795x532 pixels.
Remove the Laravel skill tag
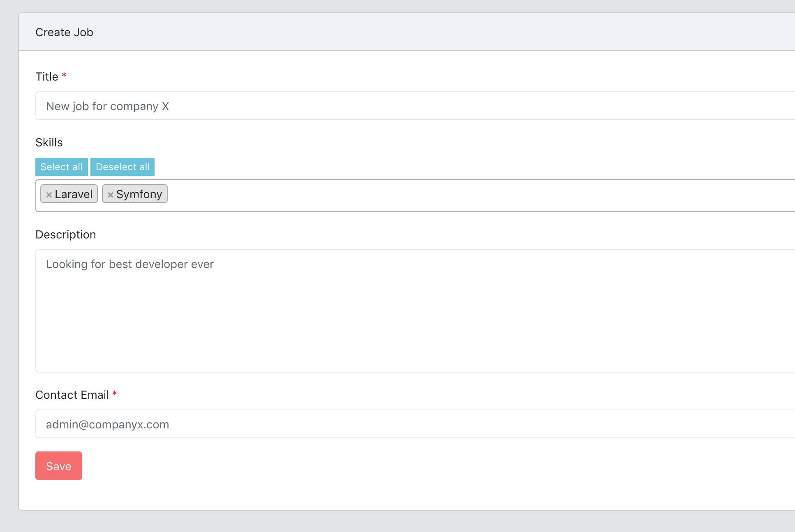pyautogui.click(x=49, y=194)
